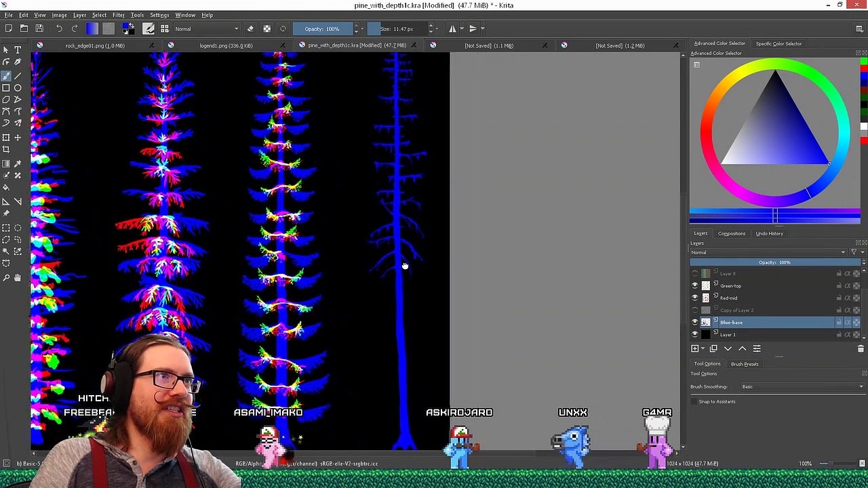
Task: Open the layer blending mode dropdown
Action: point(769,253)
